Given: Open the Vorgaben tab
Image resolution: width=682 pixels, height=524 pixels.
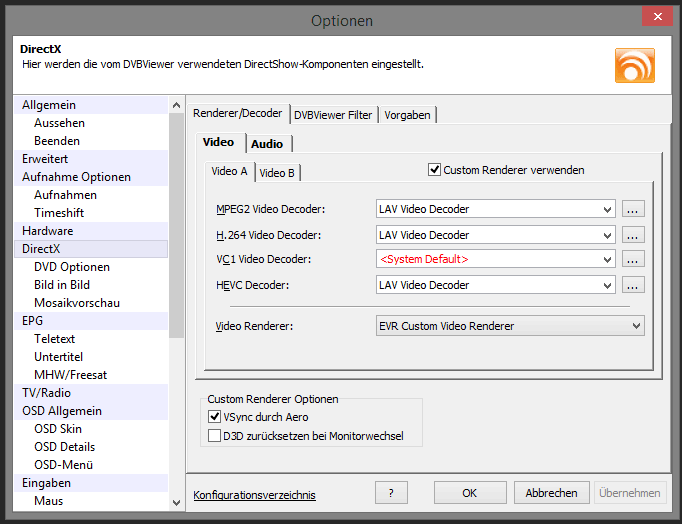Looking at the screenshot, I should click(408, 115).
